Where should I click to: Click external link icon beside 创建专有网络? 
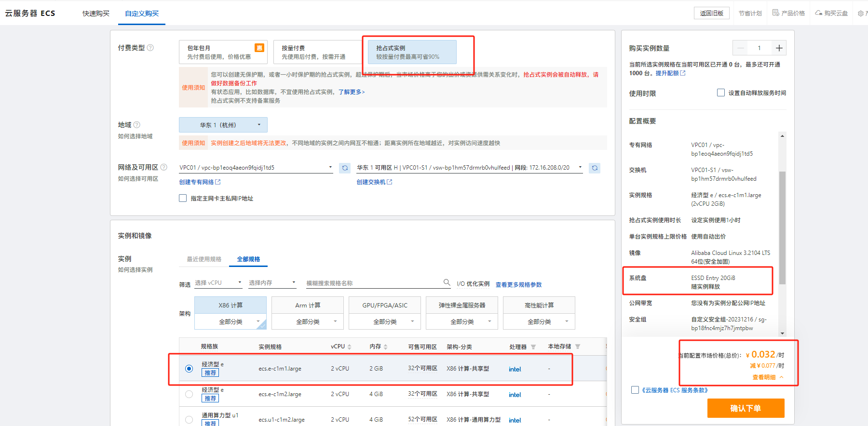218,182
